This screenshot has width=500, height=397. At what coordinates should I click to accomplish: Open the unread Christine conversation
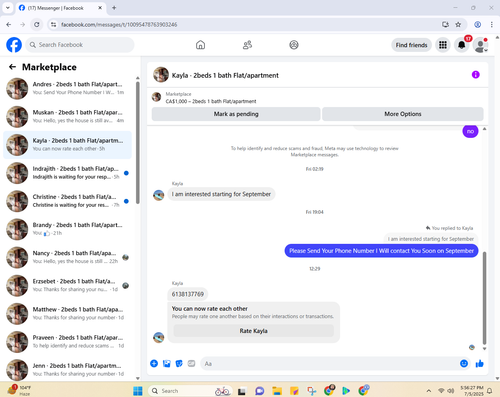point(67,201)
